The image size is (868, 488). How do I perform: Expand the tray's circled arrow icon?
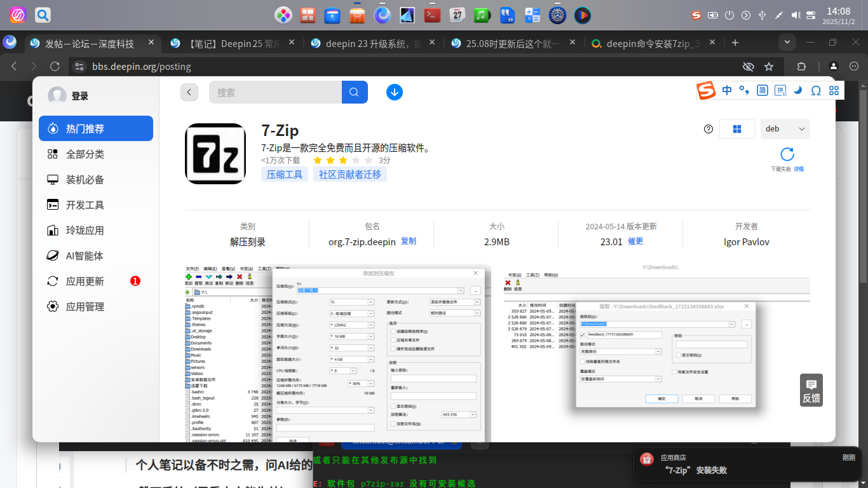click(746, 15)
